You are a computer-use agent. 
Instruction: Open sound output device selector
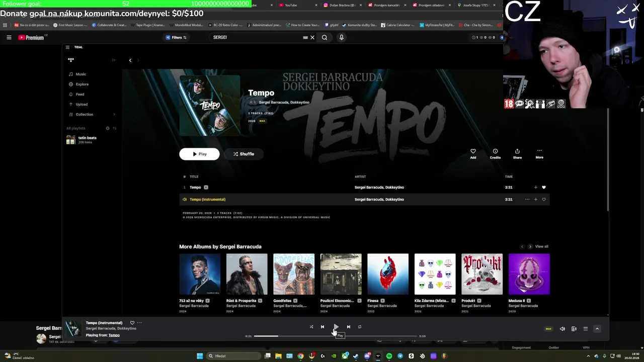[574, 329]
